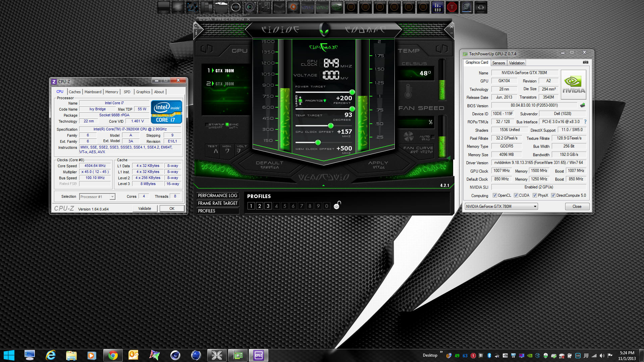
Task: Open Internet Explorer from the taskbar
Action: (x=50, y=355)
